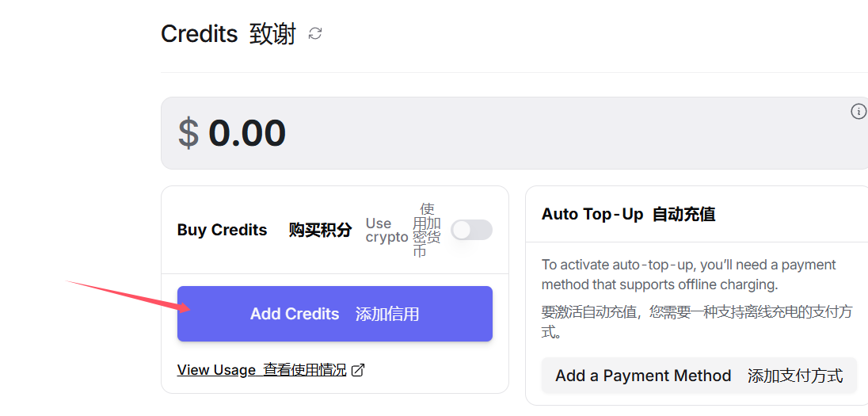Click Add a Payment Method button

click(x=699, y=376)
